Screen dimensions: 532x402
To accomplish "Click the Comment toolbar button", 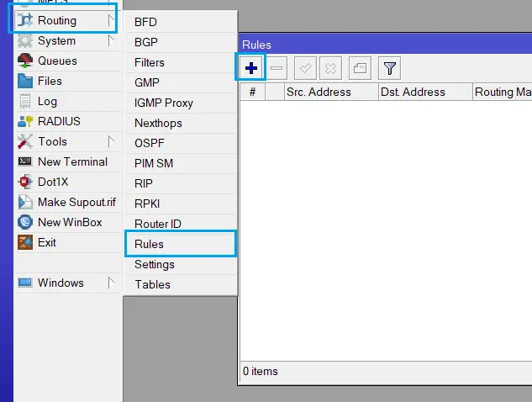I will pyautogui.click(x=360, y=68).
